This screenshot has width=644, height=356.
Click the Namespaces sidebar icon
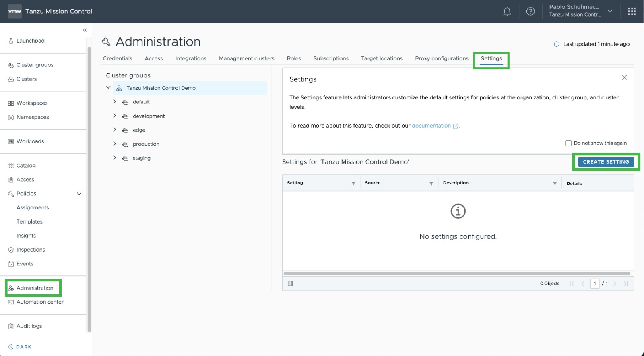click(x=11, y=118)
